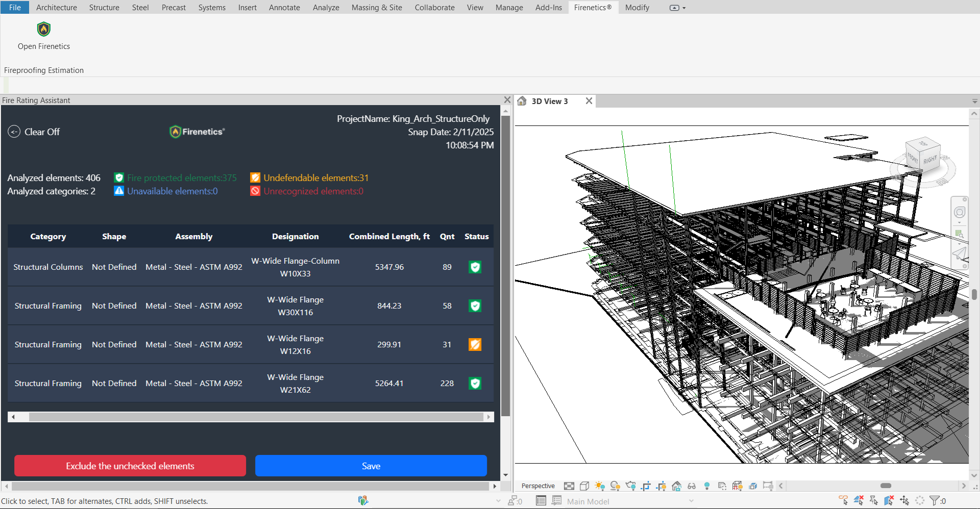Image resolution: width=980 pixels, height=509 pixels.
Task: Click the Steering Wheels navigation icon
Action: pos(960,212)
